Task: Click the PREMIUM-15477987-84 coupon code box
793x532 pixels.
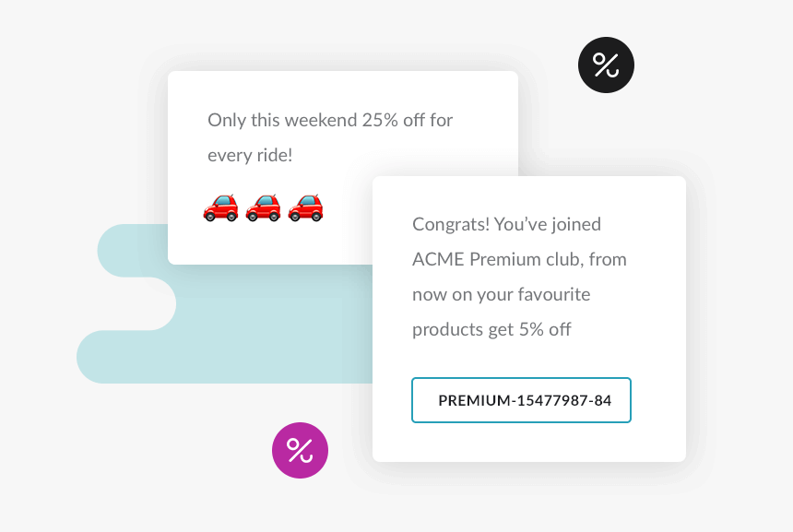Action: click(521, 400)
